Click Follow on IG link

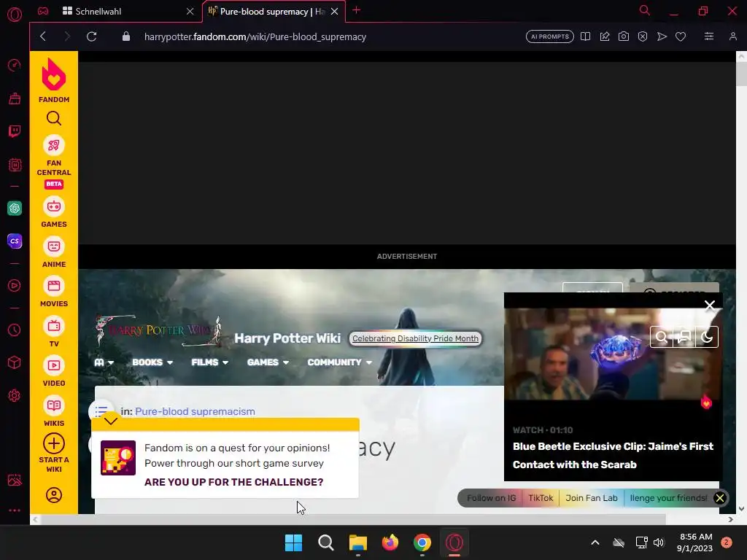pyautogui.click(x=491, y=498)
